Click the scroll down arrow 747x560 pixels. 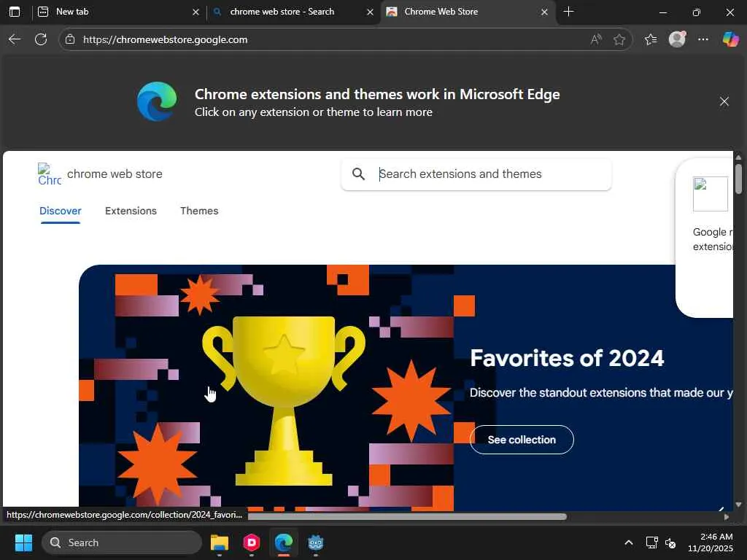coord(738,505)
